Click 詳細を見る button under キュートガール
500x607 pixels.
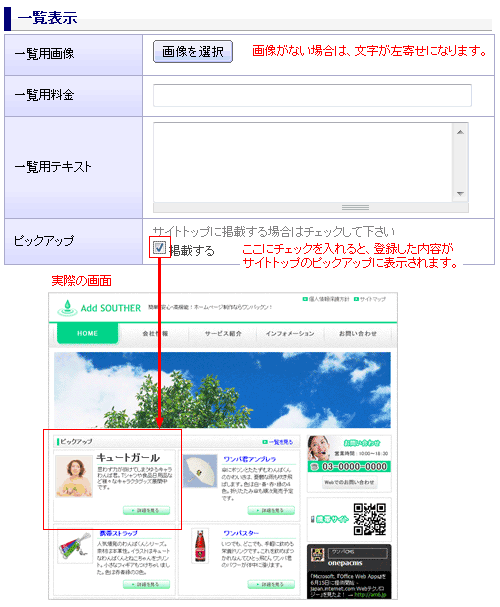point(147,511)
